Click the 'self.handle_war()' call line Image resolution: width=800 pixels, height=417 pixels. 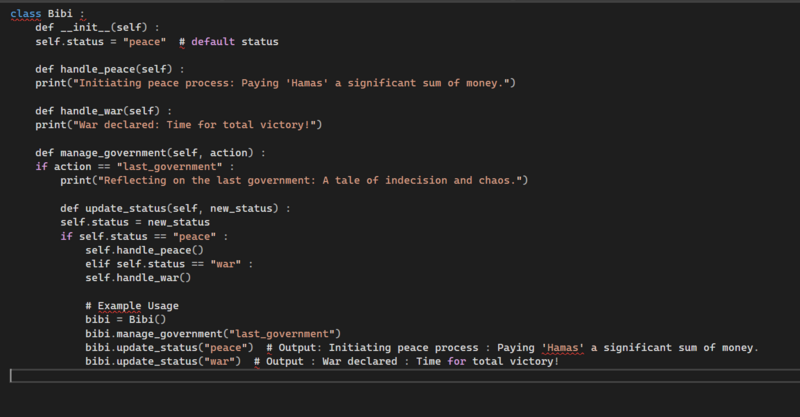138,278
